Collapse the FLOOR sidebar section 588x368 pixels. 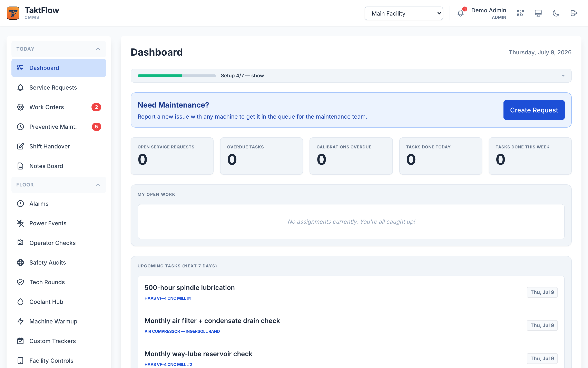pyautogui.click(x=59, y=185)
